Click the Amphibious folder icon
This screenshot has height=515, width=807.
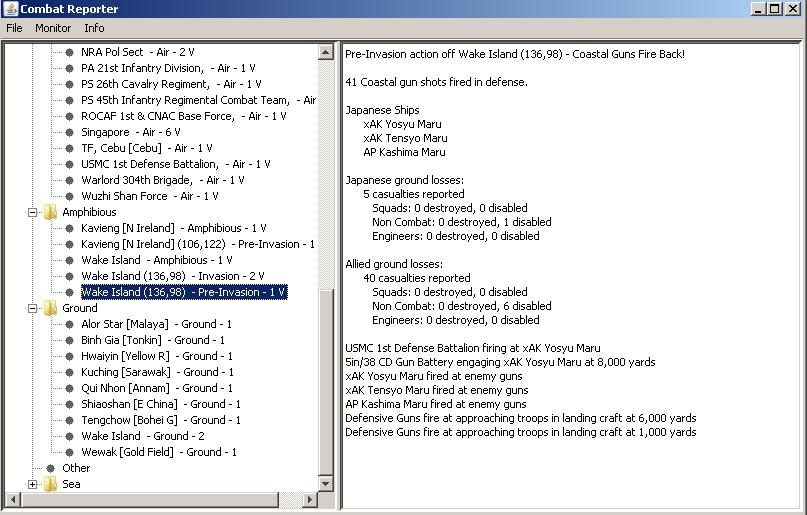pyautogui.click(x=50, y=212)
